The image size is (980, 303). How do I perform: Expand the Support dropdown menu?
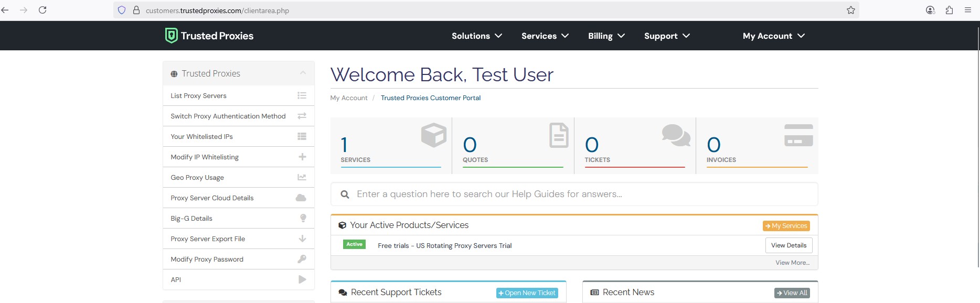pyautogui.click(x=667, y=36)
